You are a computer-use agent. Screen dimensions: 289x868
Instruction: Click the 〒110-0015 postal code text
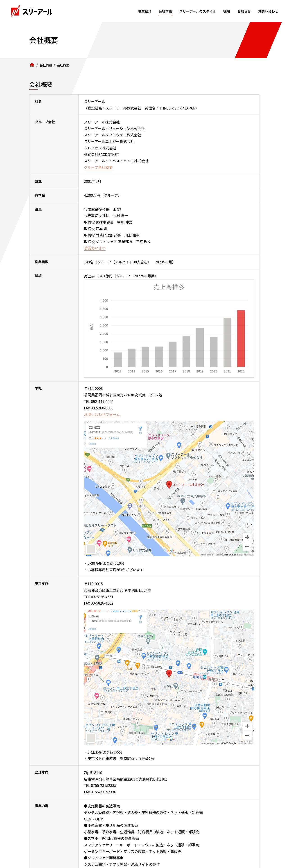click(x=94, y=584)
